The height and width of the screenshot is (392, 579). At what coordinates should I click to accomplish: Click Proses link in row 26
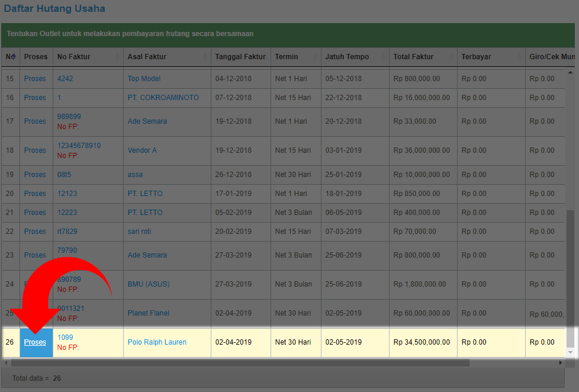(x=35, y=342)
